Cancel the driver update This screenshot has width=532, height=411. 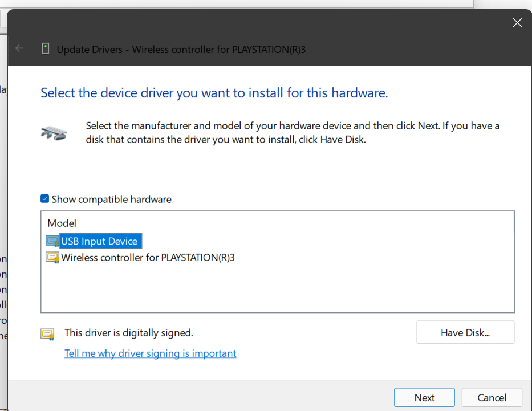[x=492, y=397]
